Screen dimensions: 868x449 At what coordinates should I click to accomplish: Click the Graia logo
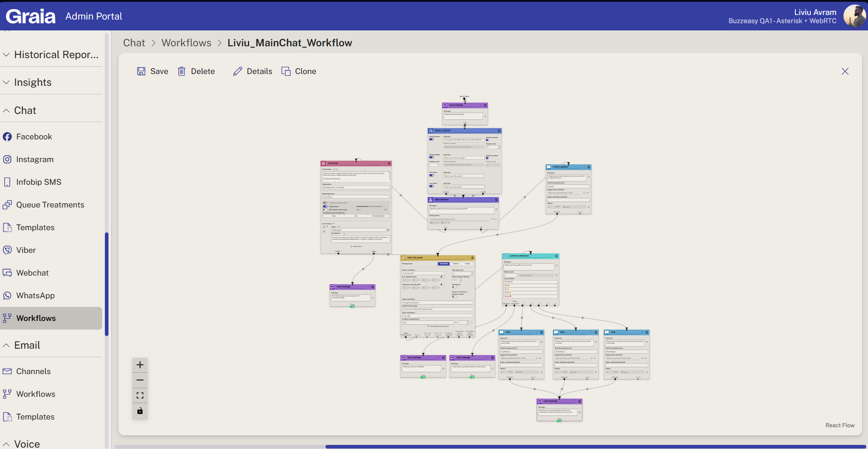click(30, 16)
